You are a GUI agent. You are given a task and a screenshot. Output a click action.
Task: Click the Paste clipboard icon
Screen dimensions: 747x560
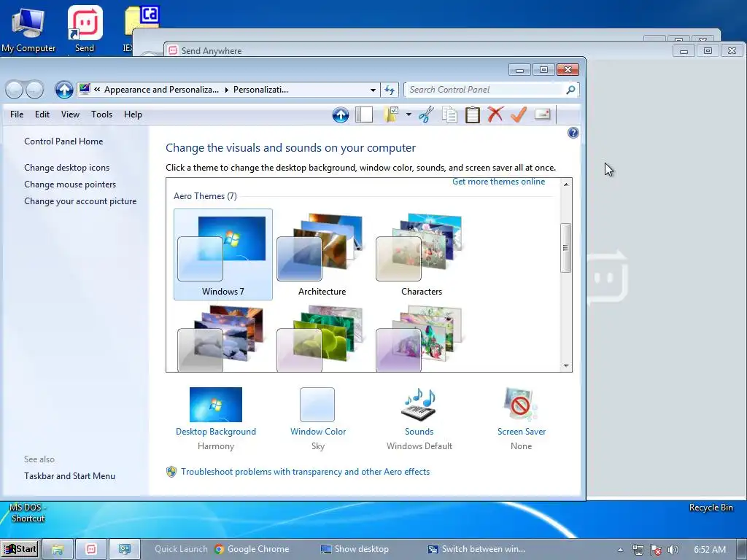[x=473, y=114]
